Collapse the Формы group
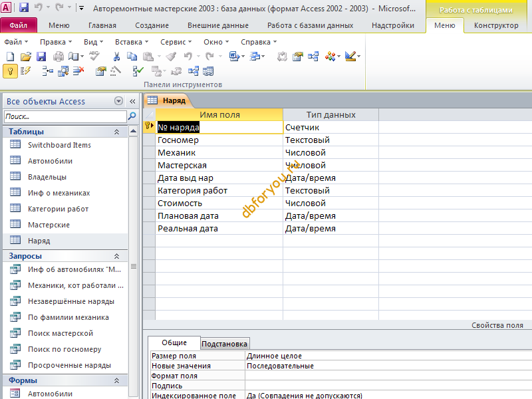Viewport: 532px width, 399px height. click(117, 380)
